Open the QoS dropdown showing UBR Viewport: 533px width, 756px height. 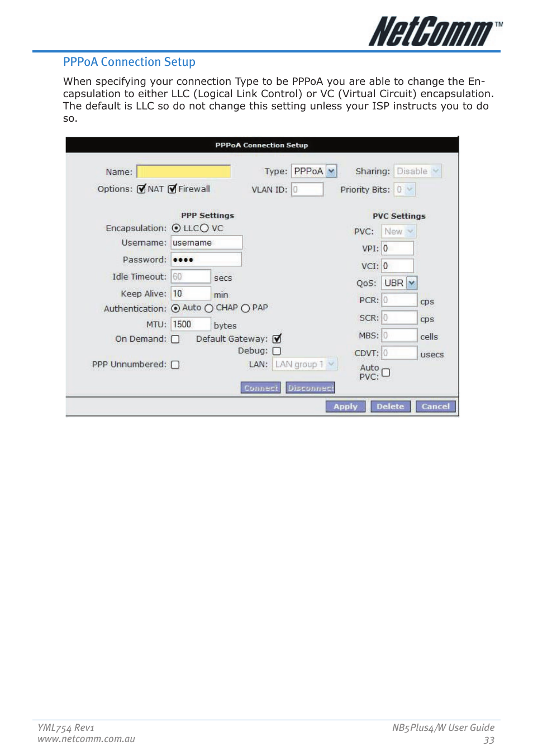point(399,283)
